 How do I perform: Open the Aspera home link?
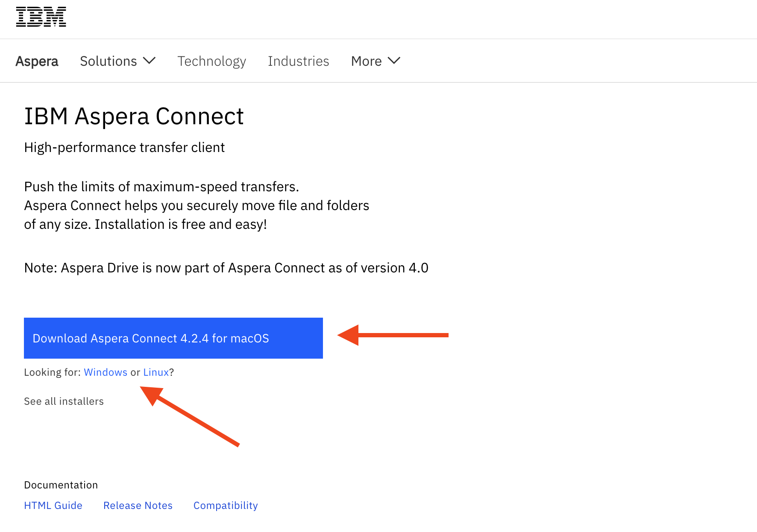point(37,61)
